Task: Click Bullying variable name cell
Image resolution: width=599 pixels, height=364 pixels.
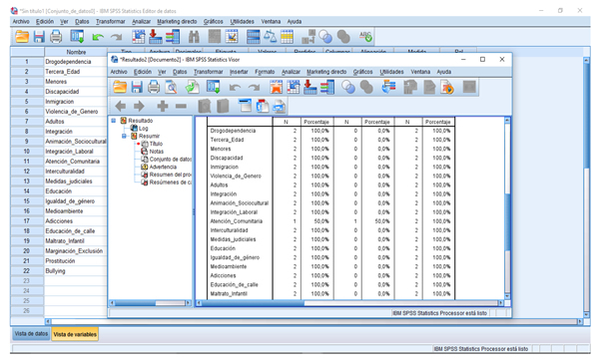Action: (x=76, y=271)
